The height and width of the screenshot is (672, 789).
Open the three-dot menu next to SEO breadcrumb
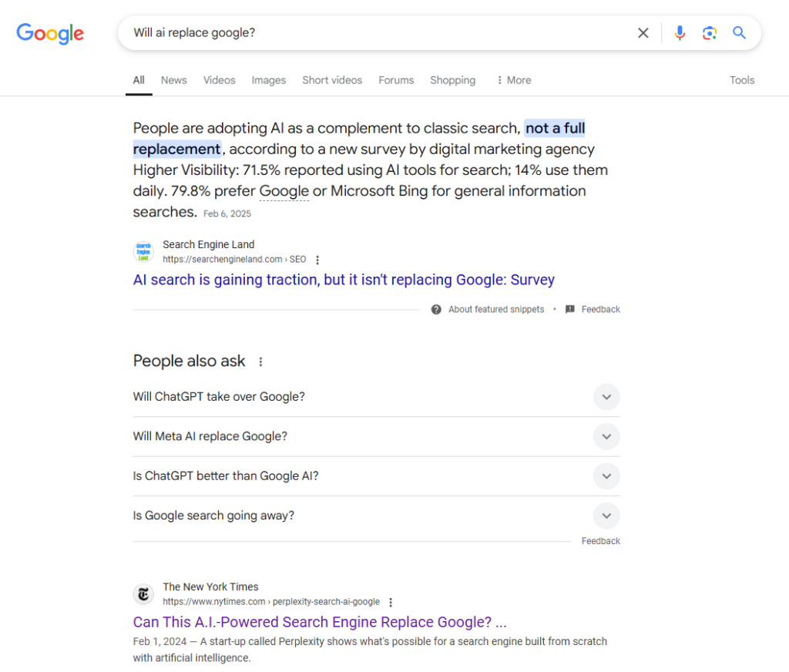pos(317,260)
